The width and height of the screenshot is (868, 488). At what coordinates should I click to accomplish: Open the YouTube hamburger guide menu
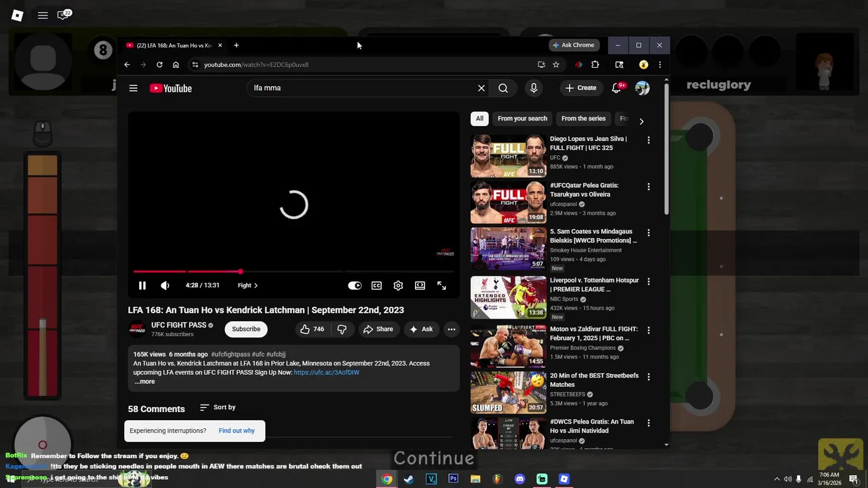(134, 88)
